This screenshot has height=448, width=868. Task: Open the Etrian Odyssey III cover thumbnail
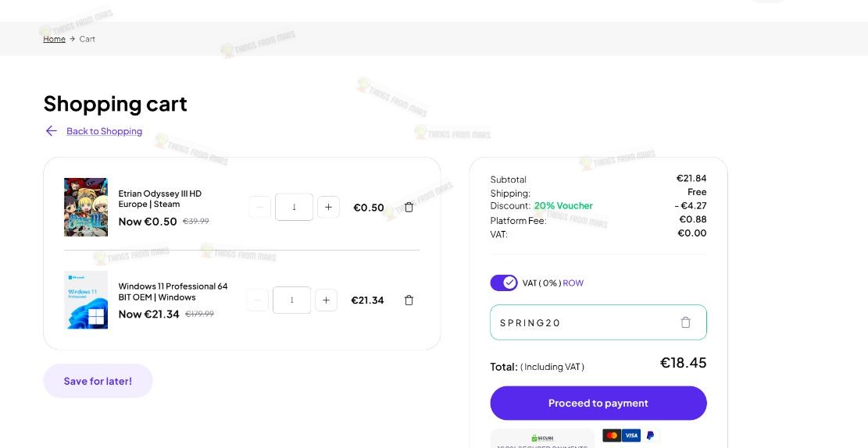[86, 207]
